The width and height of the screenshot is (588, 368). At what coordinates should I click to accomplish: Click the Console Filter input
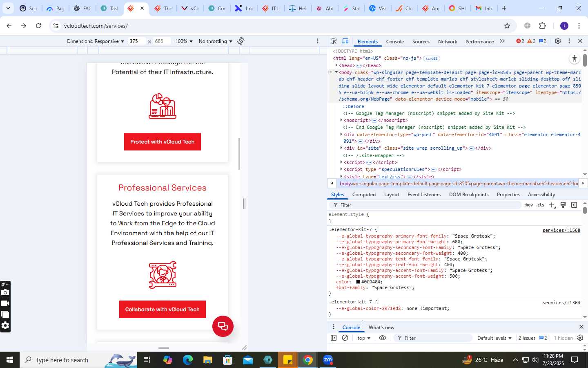pos(433,338)
